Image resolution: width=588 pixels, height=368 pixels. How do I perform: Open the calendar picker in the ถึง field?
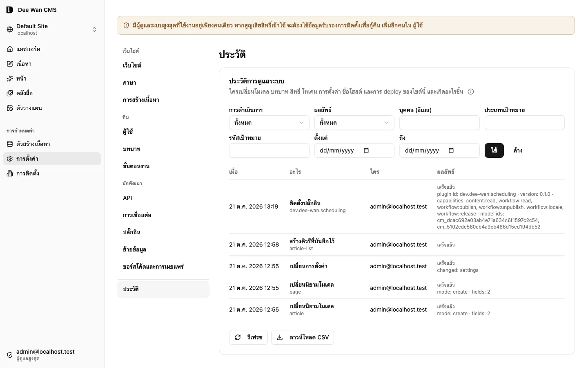pyautogui.click(x=451, y=150)
